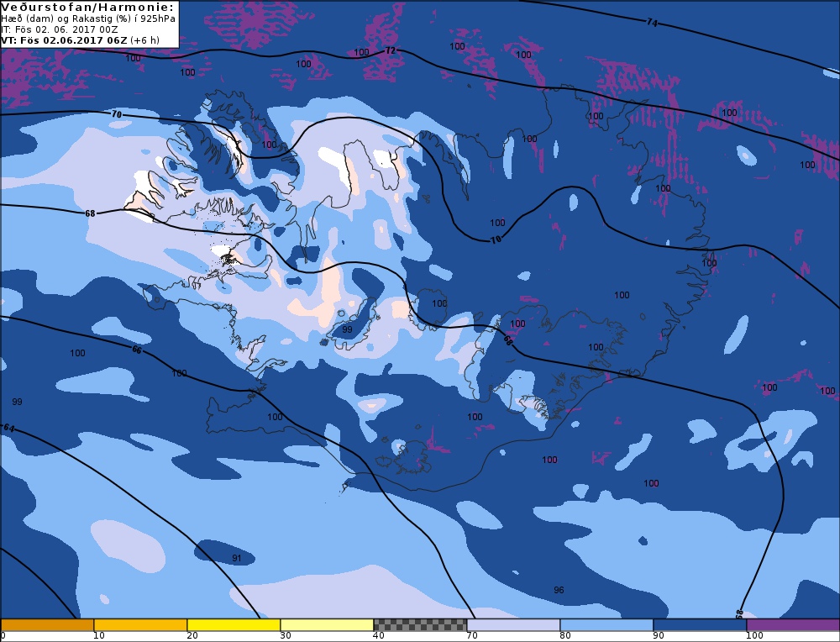Click the contour label "66"

pos(137,350)
